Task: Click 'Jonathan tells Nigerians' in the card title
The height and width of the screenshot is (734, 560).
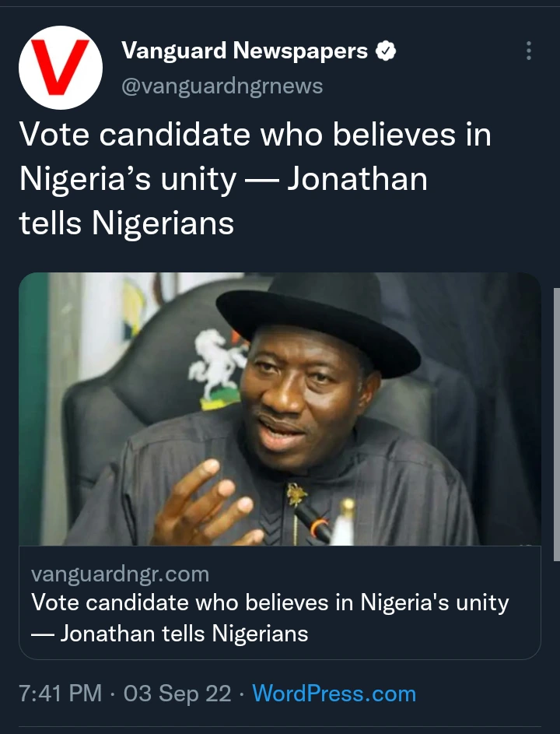Action: pos(184,633)
